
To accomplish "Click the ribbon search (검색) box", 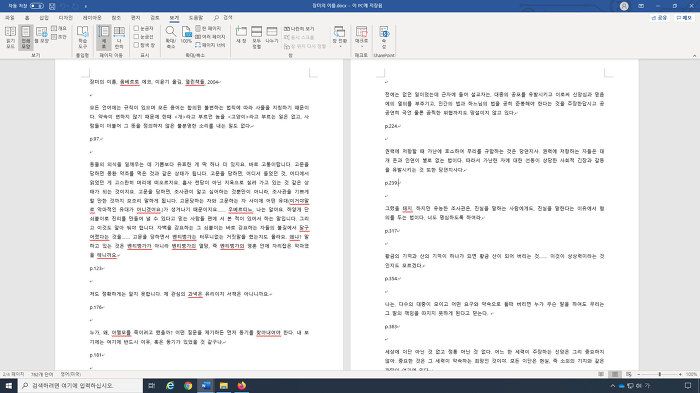I will tap(223, 17).
